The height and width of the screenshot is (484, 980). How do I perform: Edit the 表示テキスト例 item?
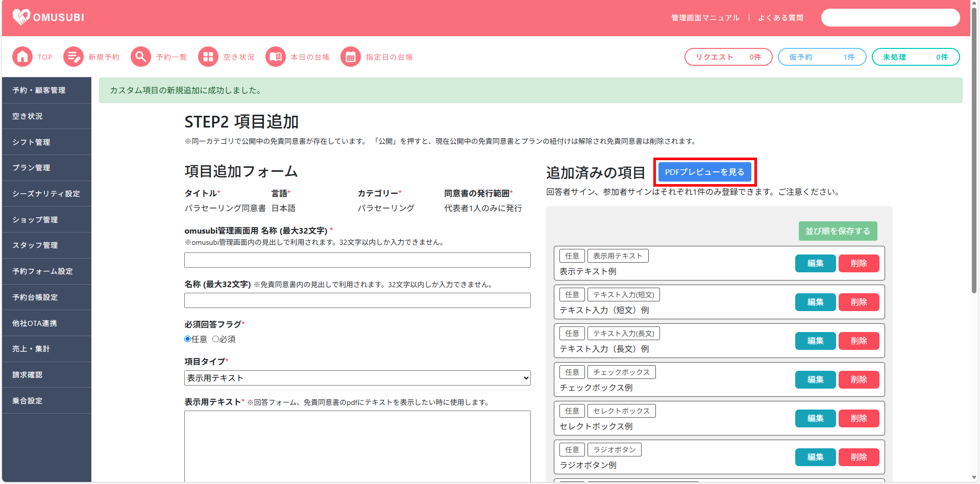815,264
